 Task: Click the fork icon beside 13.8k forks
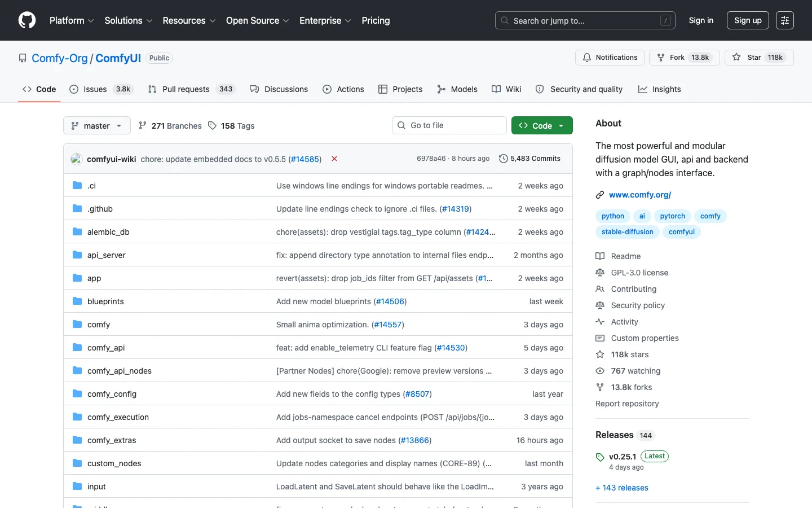[600, 387]
